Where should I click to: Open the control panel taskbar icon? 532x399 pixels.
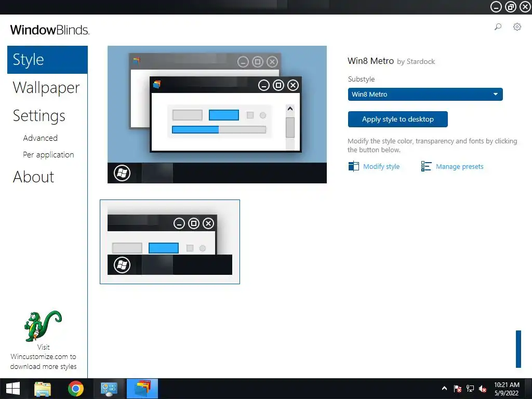point(109,389)
